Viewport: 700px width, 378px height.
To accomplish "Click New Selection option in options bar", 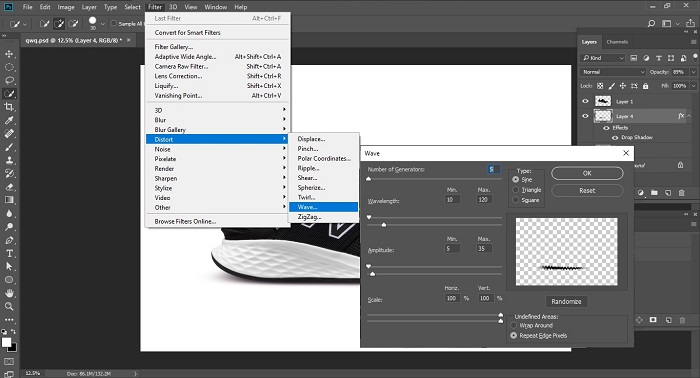I will click(44, 24).
